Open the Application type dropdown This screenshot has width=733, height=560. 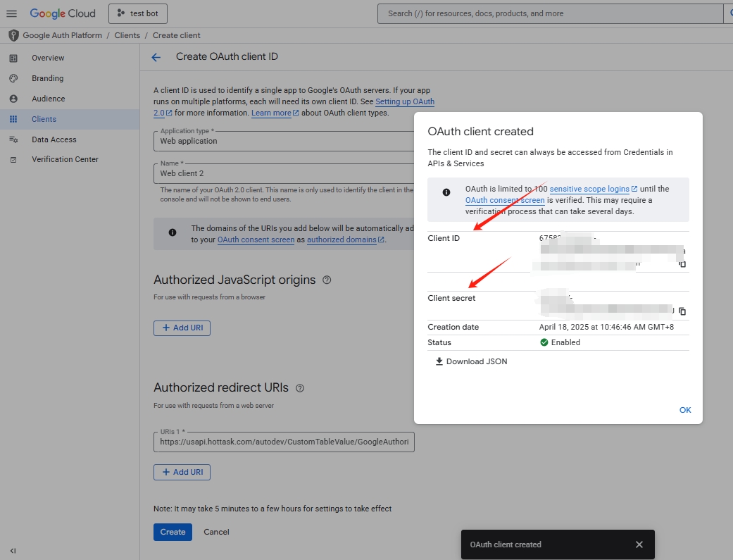click(x=282, y=141)
